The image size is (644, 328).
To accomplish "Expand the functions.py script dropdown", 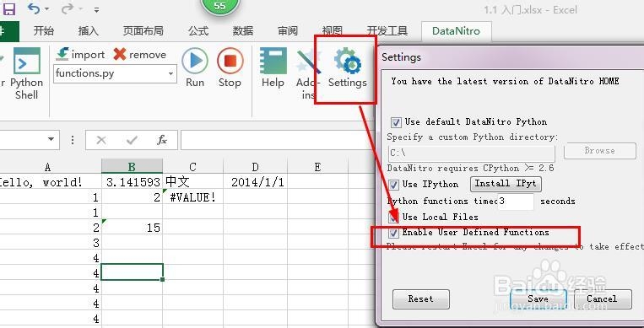I will [x=170, y=74].
